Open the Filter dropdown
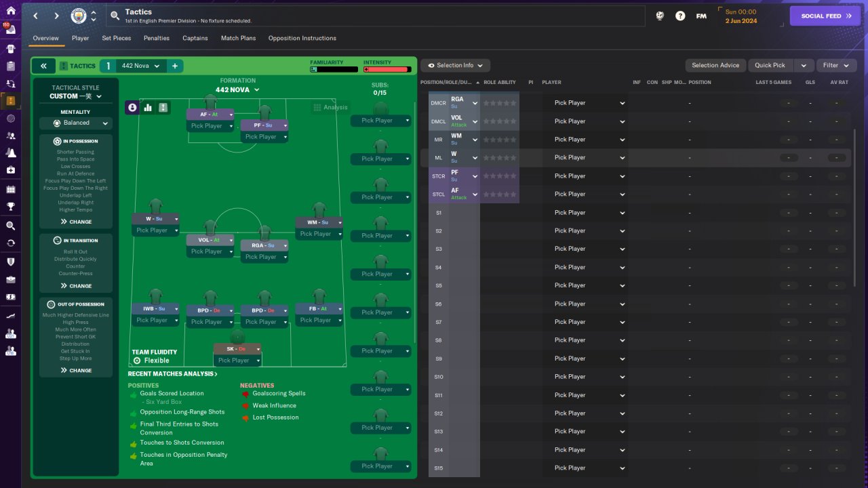The height and width of the screenshot is (488, 868). click(836, 65)
